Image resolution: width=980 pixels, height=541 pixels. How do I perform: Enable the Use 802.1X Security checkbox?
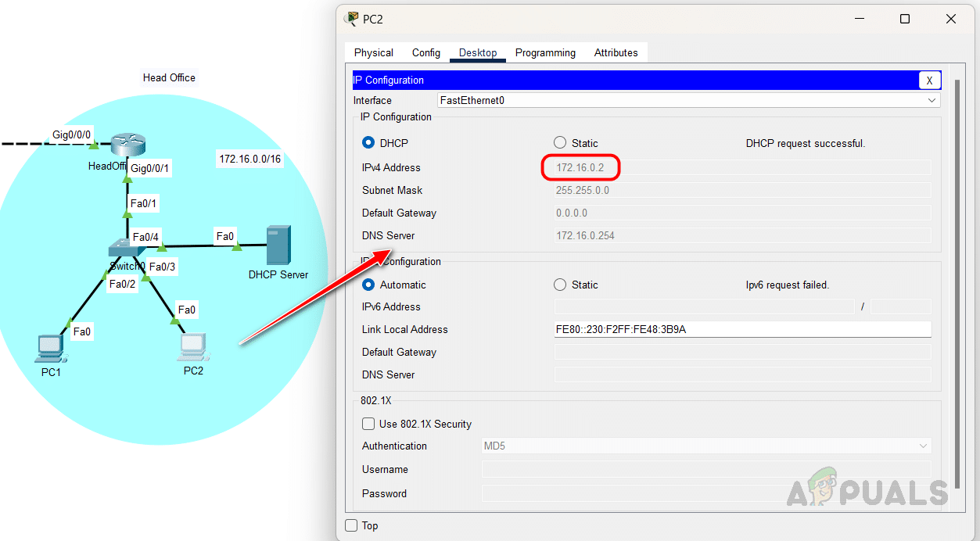point(368,424)
